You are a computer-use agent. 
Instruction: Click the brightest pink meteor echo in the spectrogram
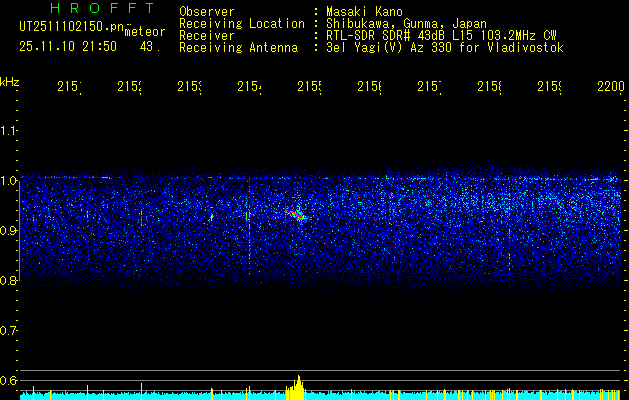[x=299, y=216]
